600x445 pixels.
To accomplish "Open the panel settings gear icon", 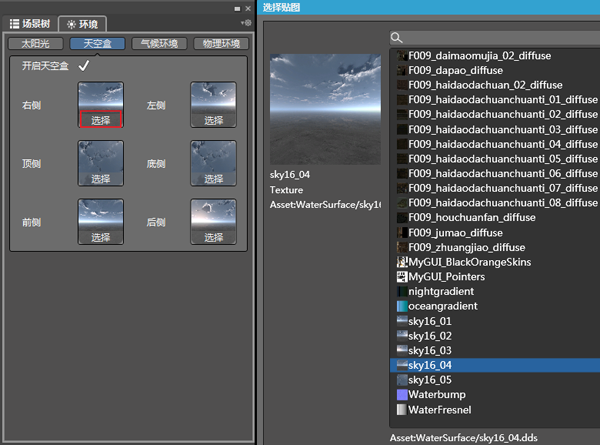I will click(x=247, y=22).
